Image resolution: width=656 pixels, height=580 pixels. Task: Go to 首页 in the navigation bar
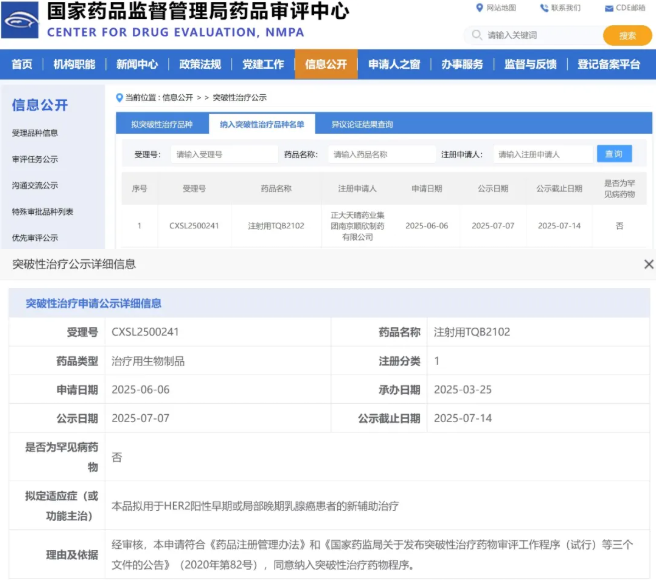point(21,65)
